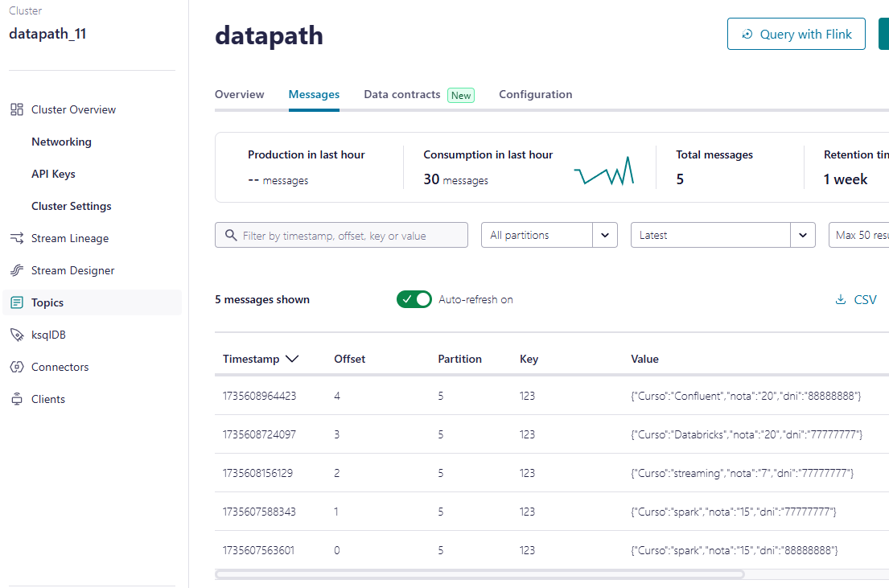Screen dimensions: 889x588
Task: Click the Partition column header
Action: coord(460,359)
